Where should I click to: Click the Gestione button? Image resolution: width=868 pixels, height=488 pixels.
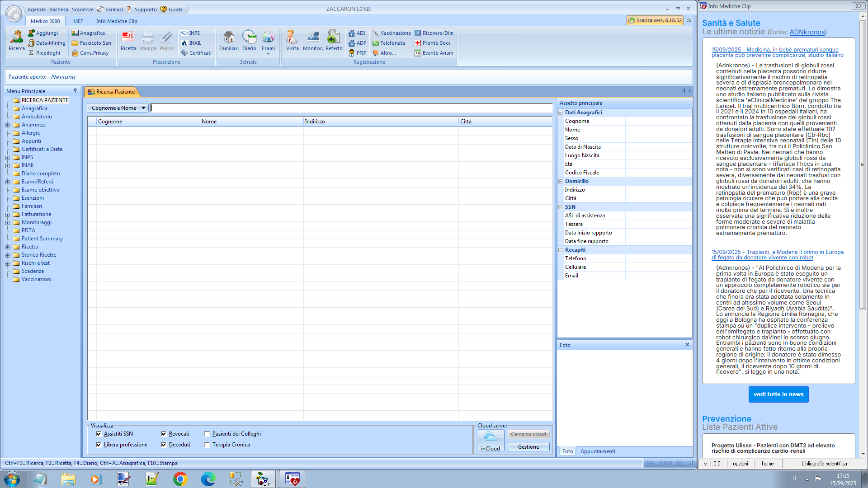coord(528,447)
